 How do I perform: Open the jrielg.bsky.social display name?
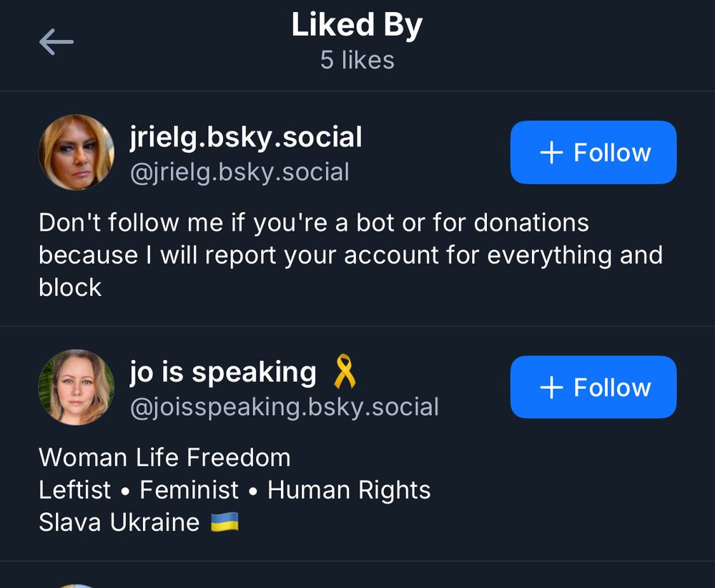(246, 136)
